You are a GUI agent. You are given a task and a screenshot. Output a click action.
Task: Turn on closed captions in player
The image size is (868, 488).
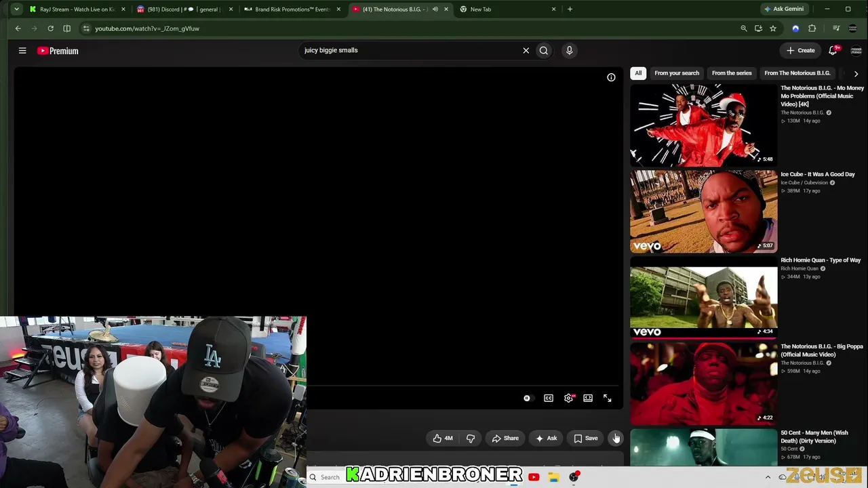549,399
